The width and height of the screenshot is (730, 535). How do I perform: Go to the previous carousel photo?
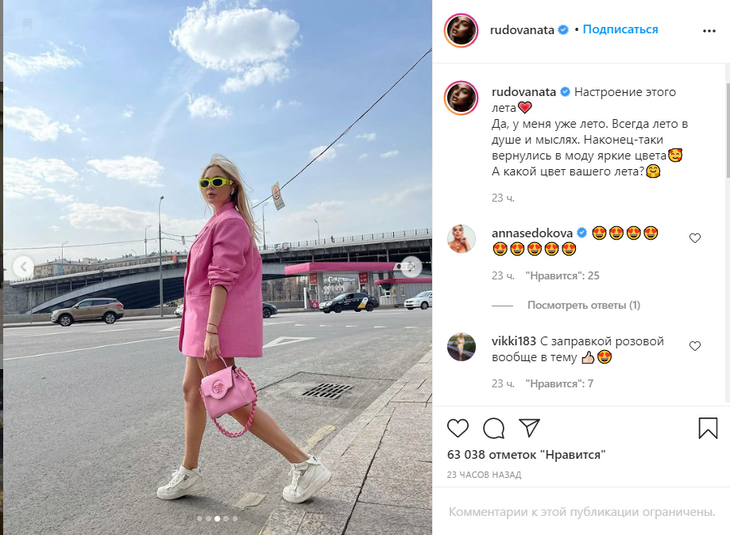23,267
